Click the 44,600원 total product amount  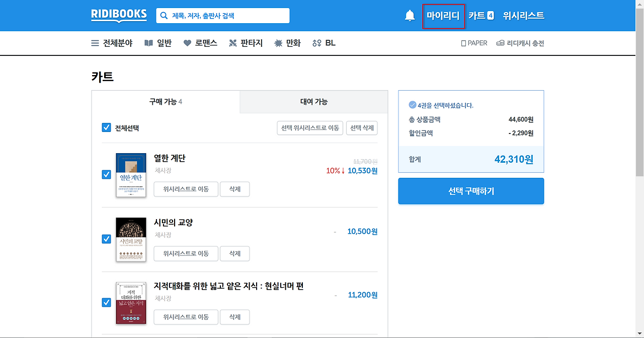coord(521,119)
